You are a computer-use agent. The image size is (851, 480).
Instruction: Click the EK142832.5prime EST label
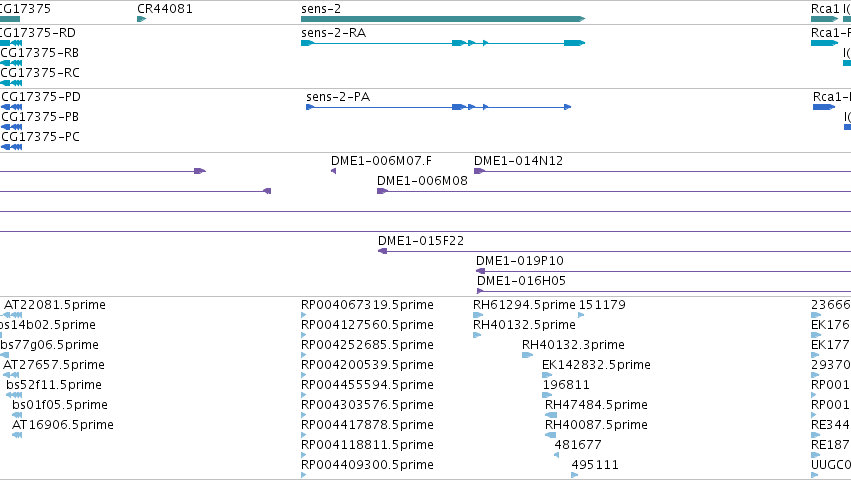tap(596, 365)
